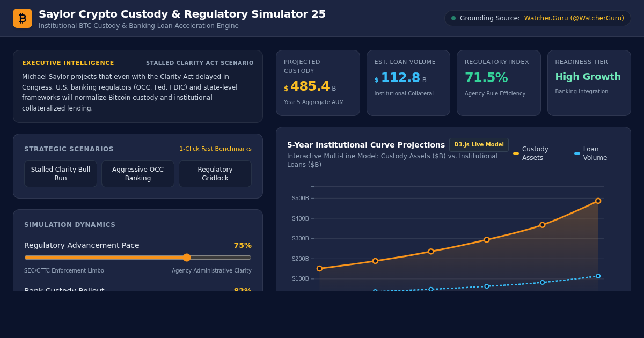Select the Readiness Tier High Growth card
Image resolution: width=644 pixels, height=338 pixels.
coord(589,83)
